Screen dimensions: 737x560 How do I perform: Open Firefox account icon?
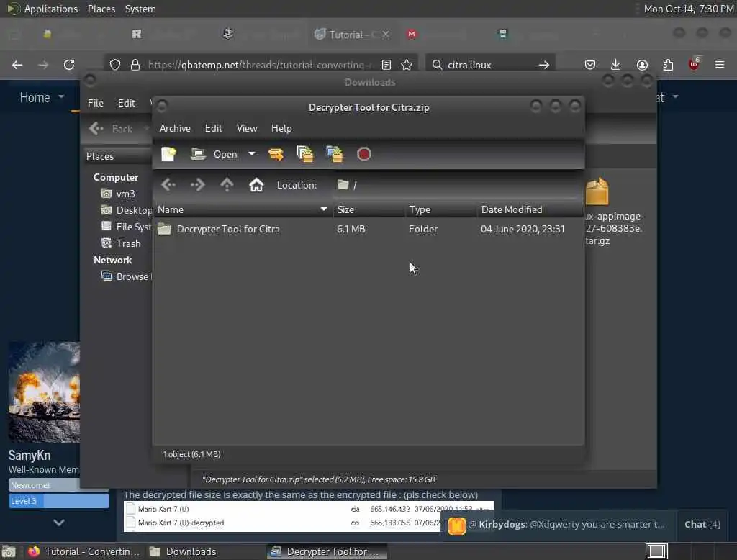click(642, 65)
